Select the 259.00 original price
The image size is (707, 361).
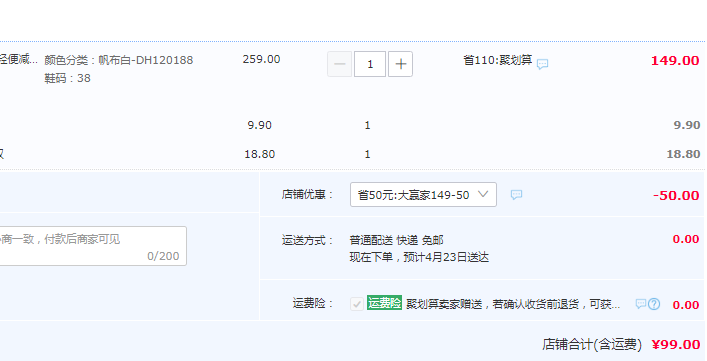coord(261,59)
